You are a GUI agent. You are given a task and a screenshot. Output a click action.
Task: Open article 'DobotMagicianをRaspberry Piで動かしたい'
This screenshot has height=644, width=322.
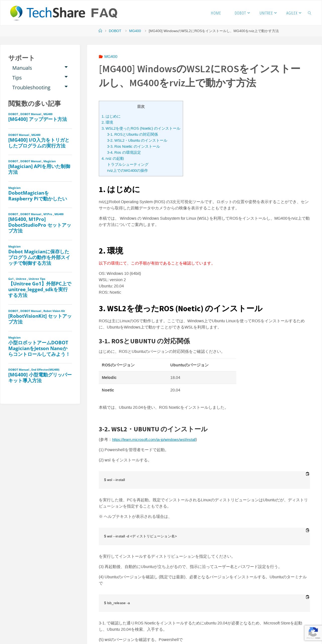(38, 196)
